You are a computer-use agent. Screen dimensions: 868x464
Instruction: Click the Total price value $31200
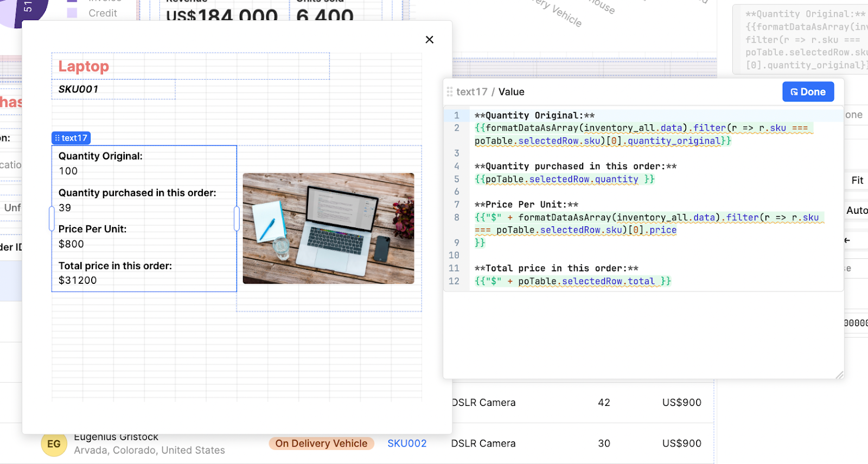pos(78,281)
